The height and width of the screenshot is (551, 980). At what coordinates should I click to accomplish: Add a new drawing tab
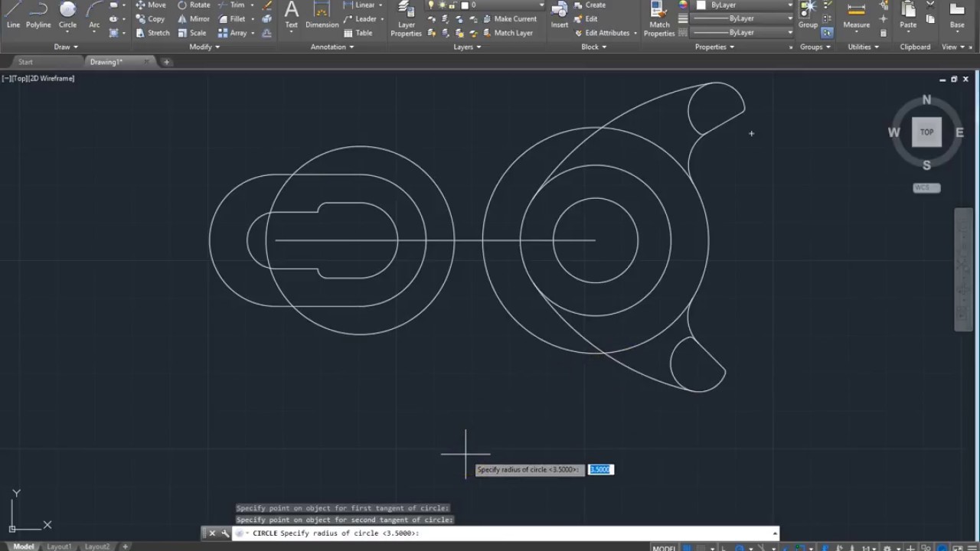[168, 62]
